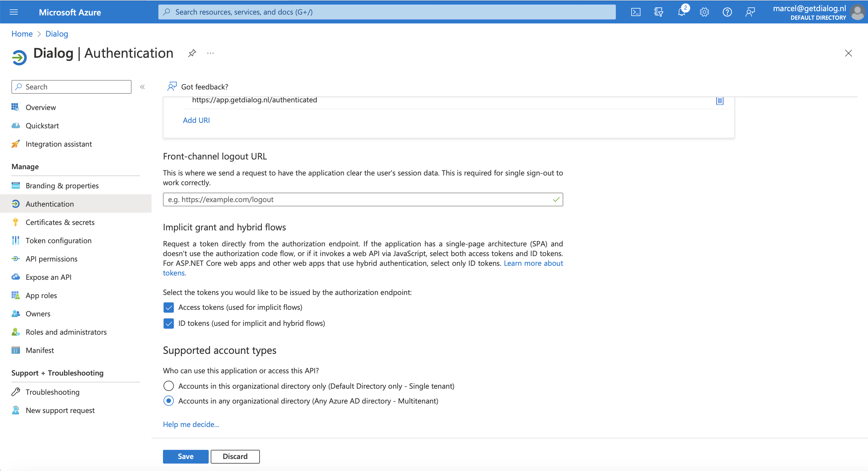Image resolution: width=868 pixels, height=471 pixels.
Task: Open the notifications bell
Action: (x=681, y=12)
